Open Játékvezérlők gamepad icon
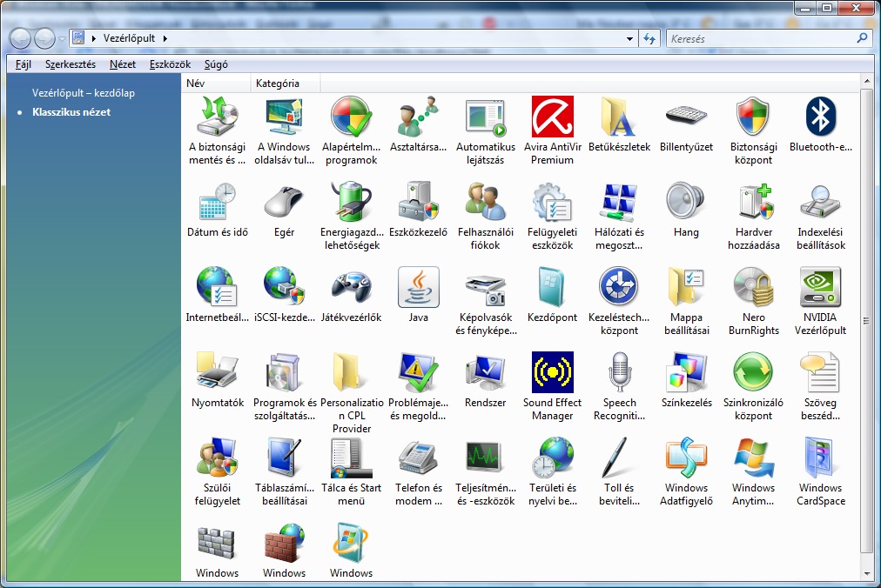Screen dimensions: 881x588 click(x=351, y=288)
